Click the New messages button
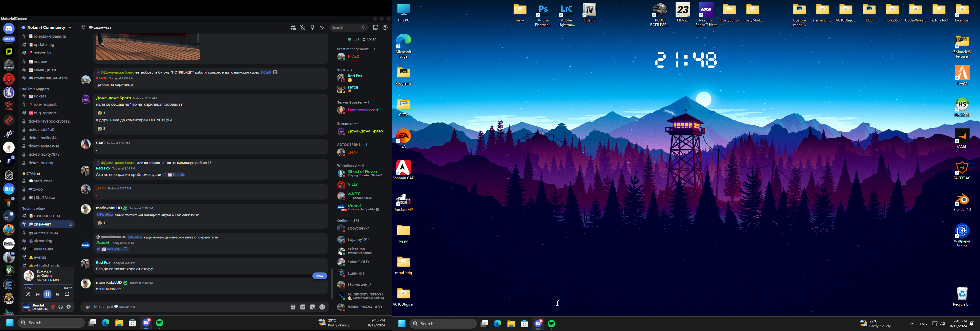 [x=319, y=276]
